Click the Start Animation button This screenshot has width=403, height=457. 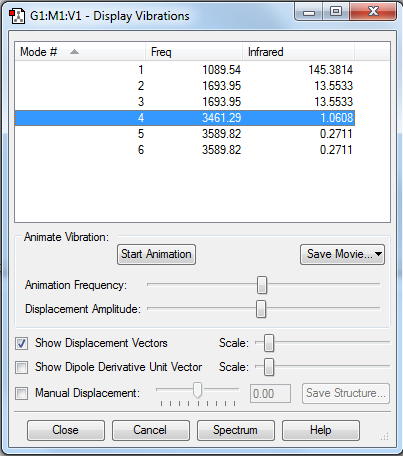coord(156,255)
